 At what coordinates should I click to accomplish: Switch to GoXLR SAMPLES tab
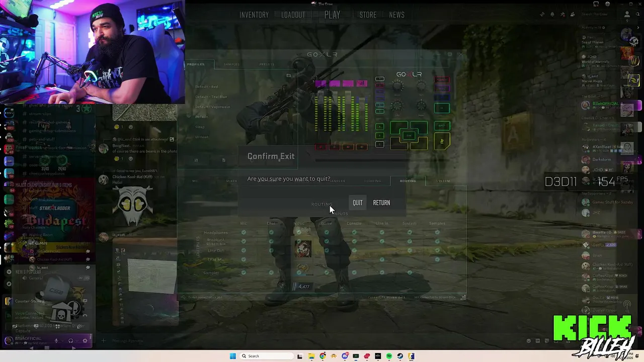point(231,64)
